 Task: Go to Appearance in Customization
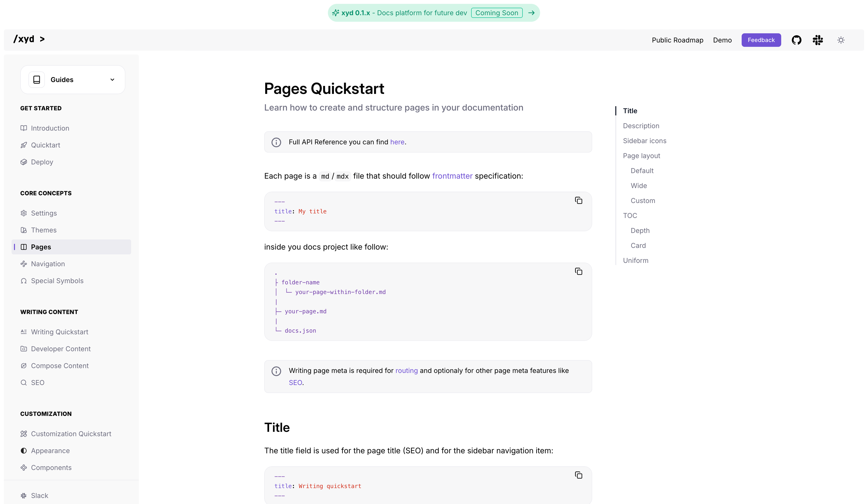(50, 451)
